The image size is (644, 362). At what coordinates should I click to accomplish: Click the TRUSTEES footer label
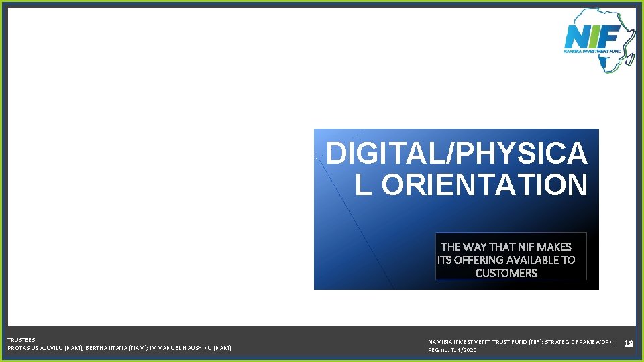pos(21,340)
